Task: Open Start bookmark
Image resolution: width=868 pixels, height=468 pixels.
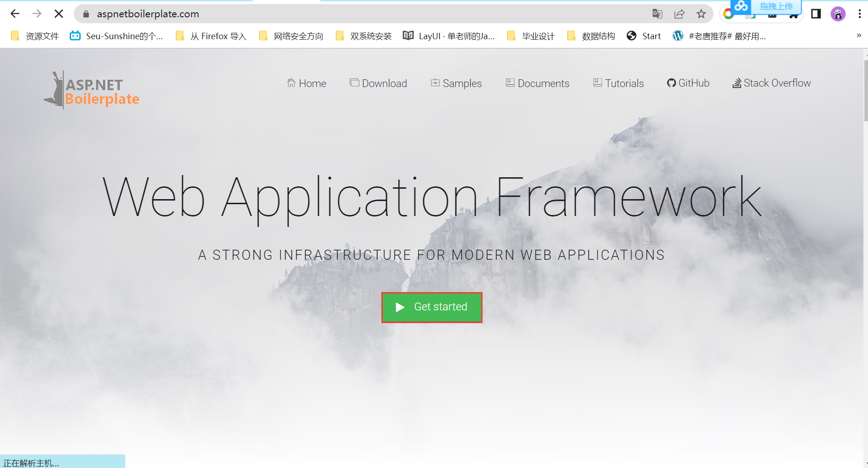Action: click(644, 36)
